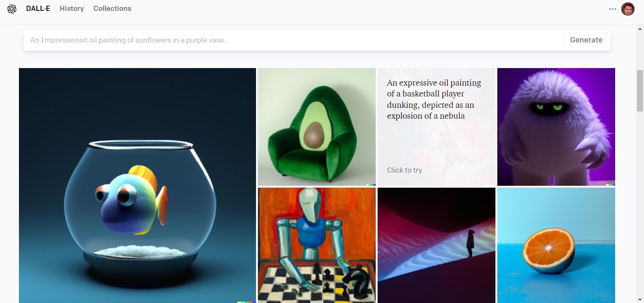Click the Generate button

586,40
